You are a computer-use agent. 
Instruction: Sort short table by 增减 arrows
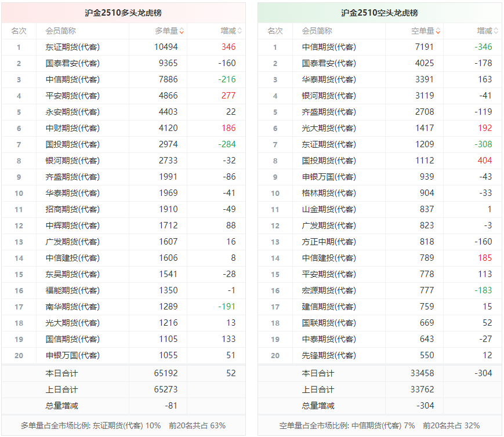point(496,31)
